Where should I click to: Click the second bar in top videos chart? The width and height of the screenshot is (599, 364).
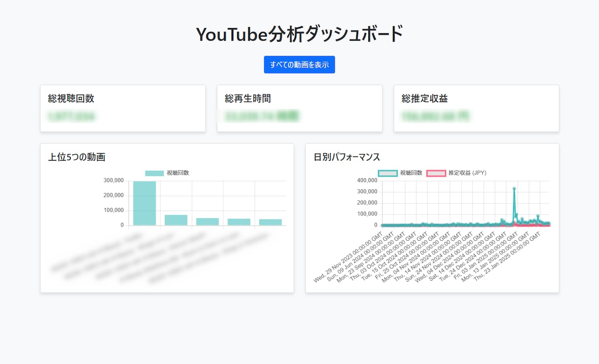click(x=176, y=220)
